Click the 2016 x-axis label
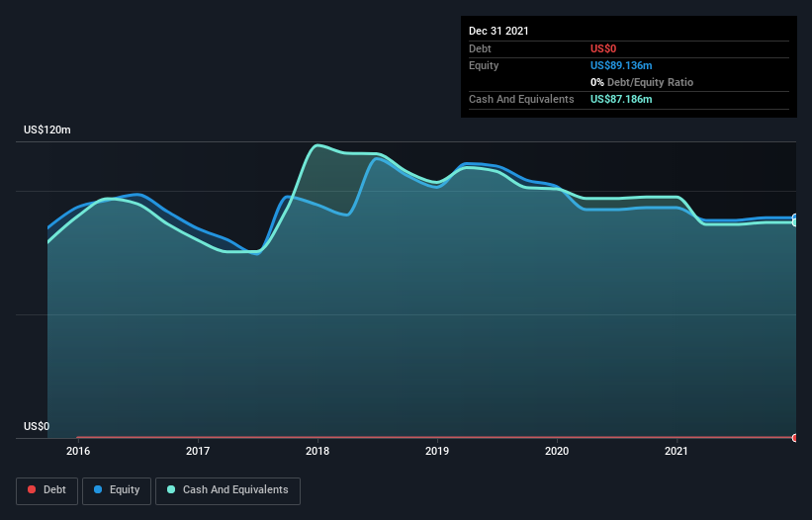The width and height of the screenshot is (812, 520). click(78, 451)
